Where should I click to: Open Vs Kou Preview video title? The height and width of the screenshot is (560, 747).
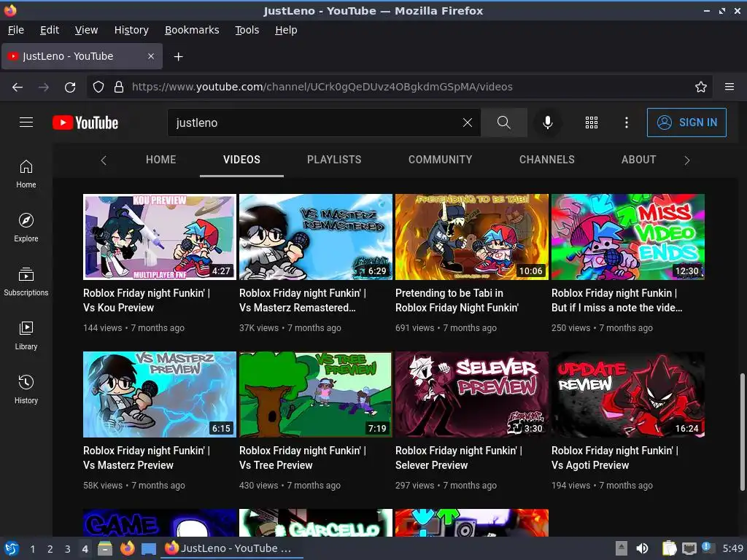(x=146, y=300)
